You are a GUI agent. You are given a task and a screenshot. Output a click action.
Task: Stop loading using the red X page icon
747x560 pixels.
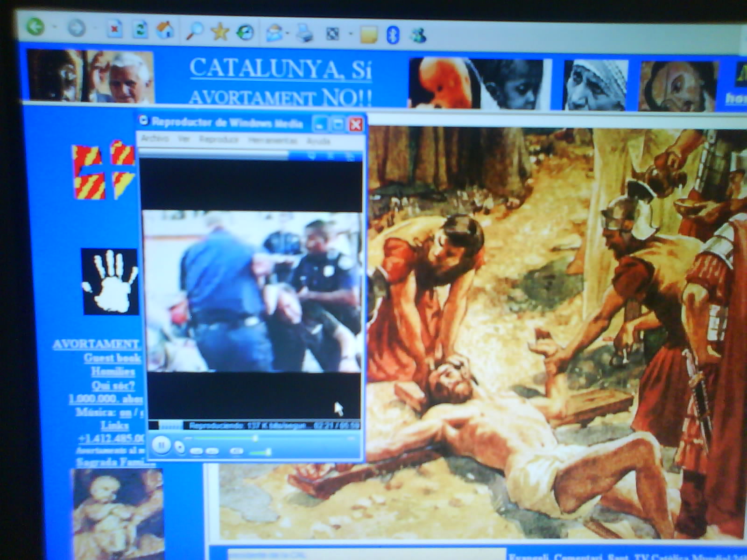(x=114, y=29)
